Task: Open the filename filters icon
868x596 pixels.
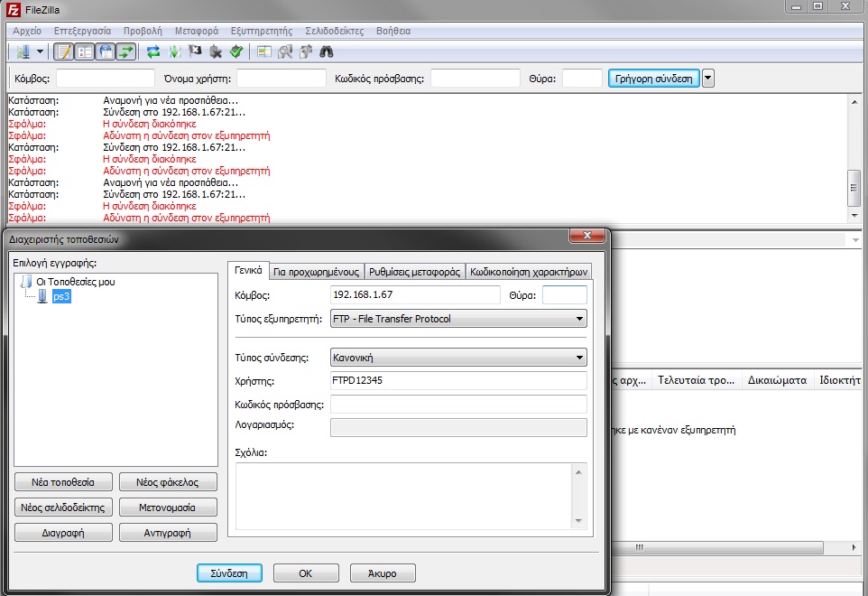Action: pos(264,52)
